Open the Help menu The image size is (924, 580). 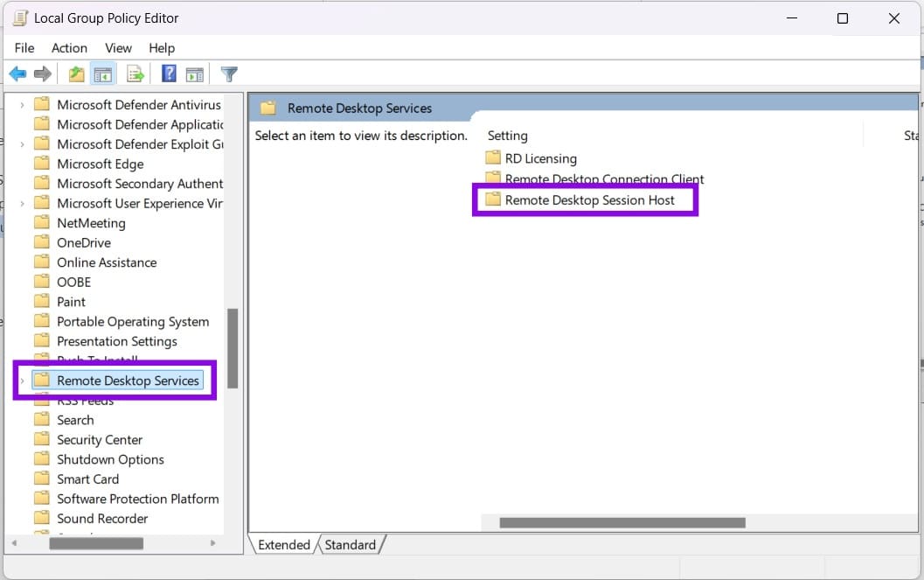[162, 48]
